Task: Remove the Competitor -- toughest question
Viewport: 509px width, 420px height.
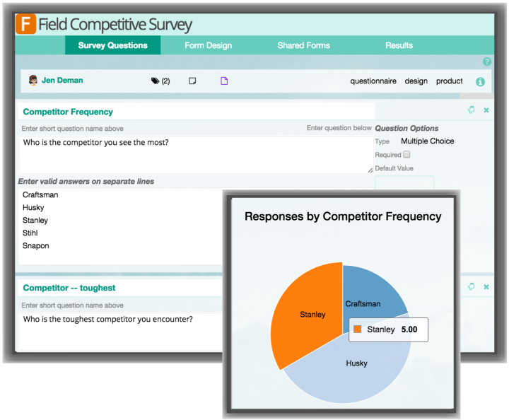Action: 486,286
